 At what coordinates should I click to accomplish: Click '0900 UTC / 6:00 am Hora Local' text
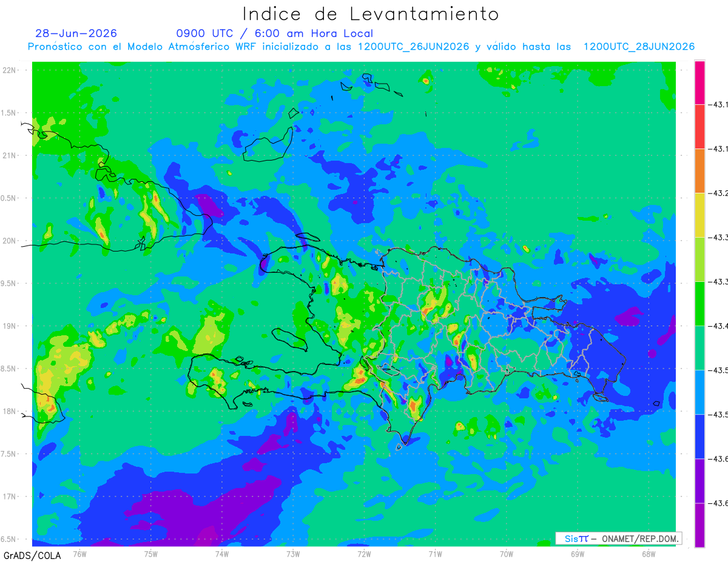(275, 33)
